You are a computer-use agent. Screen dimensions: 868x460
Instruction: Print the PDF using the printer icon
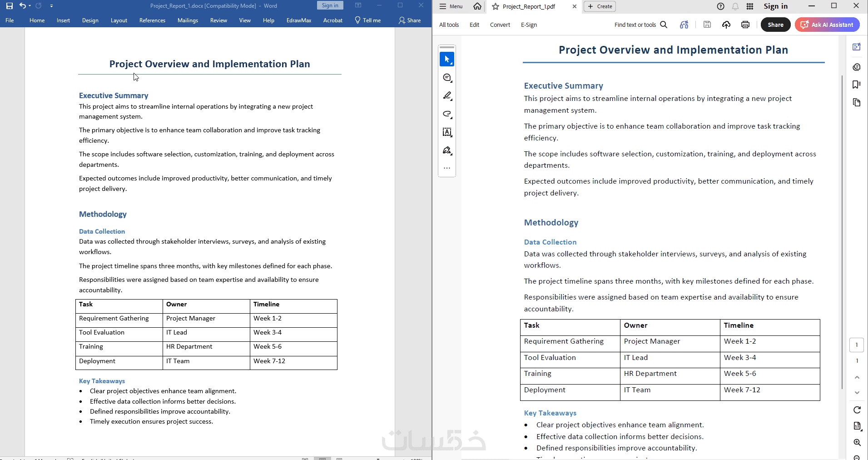click(745, 25)
